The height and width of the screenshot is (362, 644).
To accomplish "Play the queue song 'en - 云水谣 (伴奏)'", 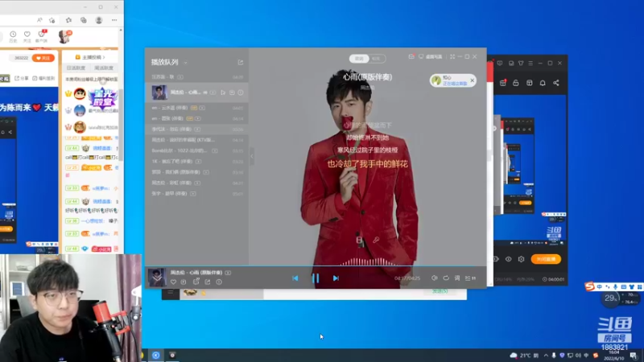I will point(196,108).
